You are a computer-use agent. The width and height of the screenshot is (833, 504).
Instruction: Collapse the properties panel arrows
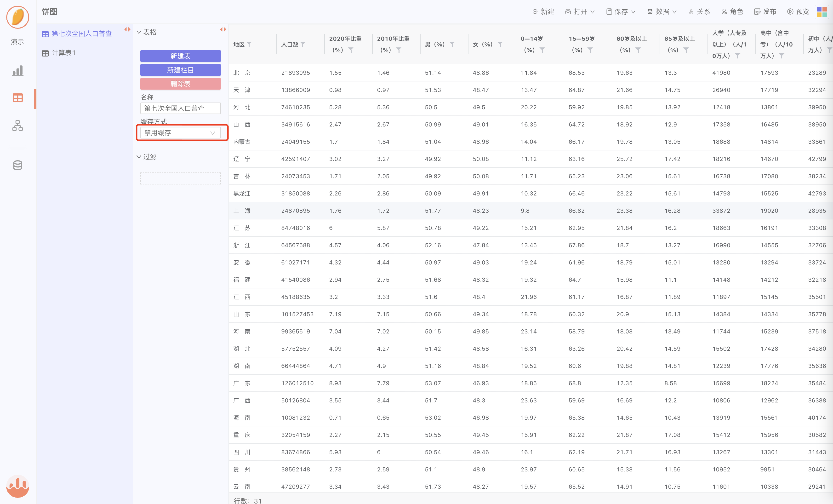pos(223,29)
